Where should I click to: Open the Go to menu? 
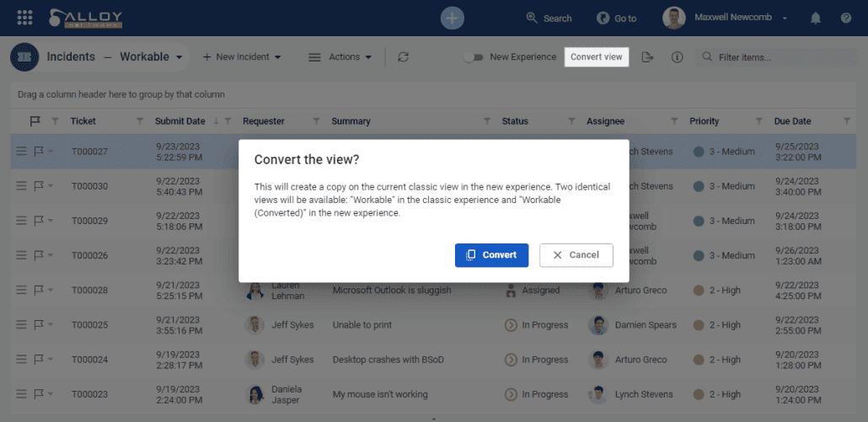[616, 18]
